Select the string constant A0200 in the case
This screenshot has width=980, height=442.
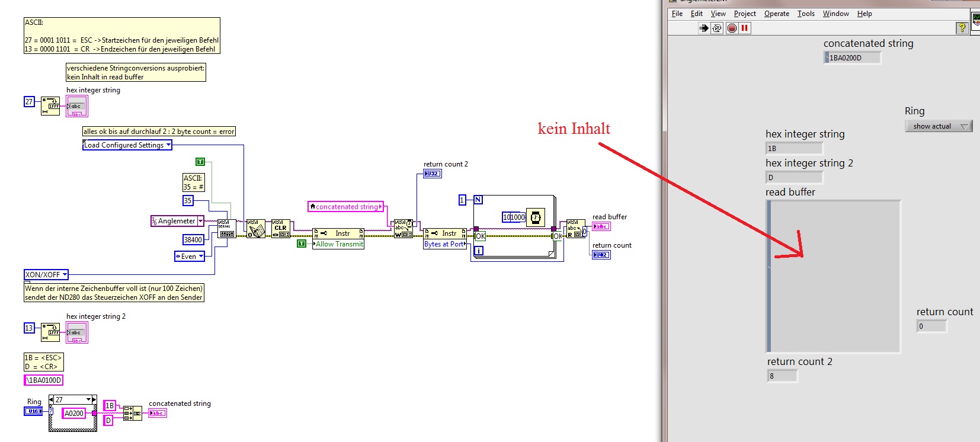74,414
